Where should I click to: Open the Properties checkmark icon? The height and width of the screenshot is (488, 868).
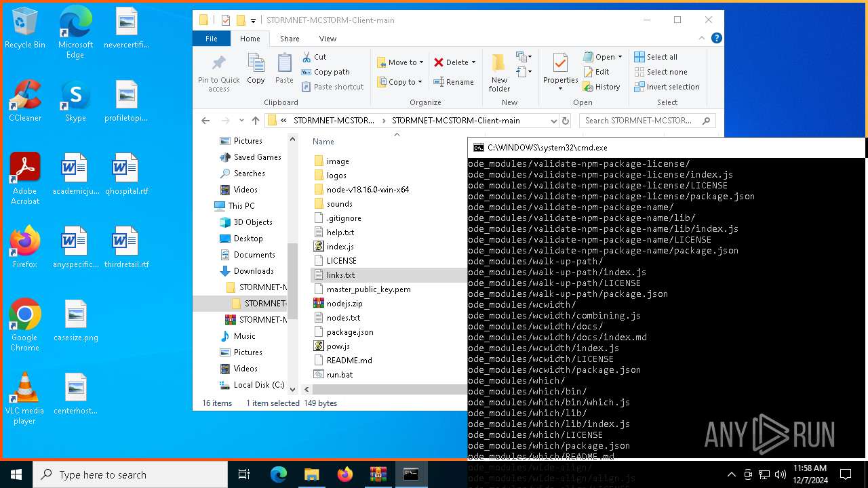(x=560, y=63)
